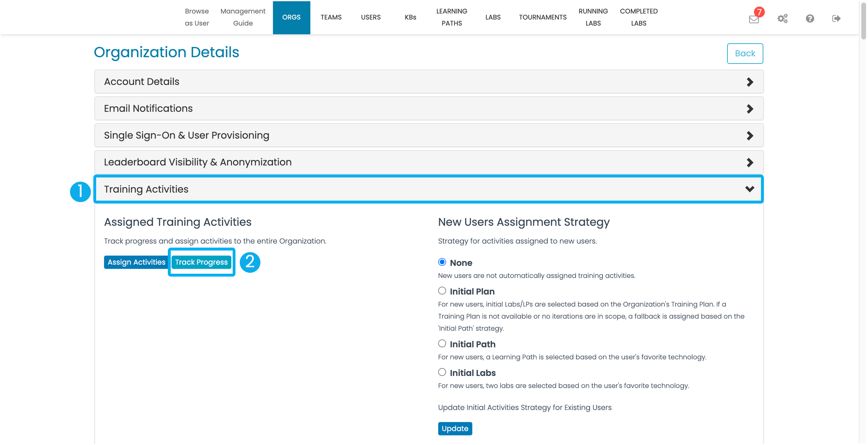This screenshot has height=445, width=868.
Task: Switch to the KBs tab
Action: (x=410, y=17)
